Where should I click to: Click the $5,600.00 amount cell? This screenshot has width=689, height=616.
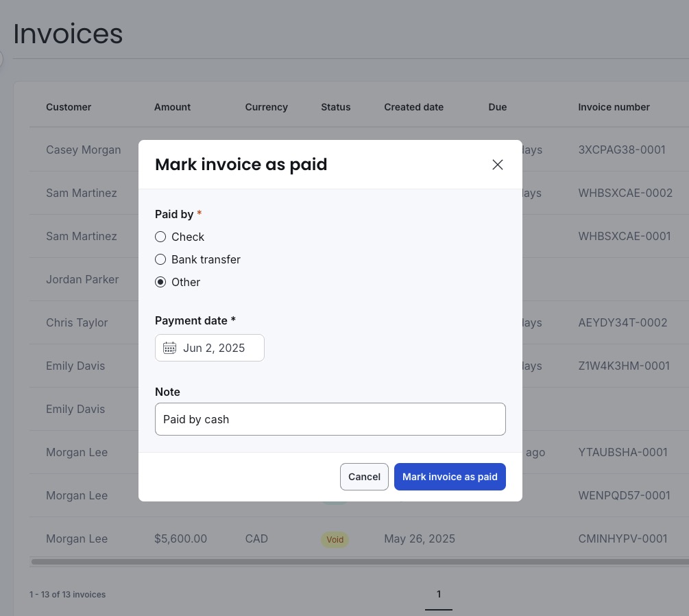pos(180,538)
